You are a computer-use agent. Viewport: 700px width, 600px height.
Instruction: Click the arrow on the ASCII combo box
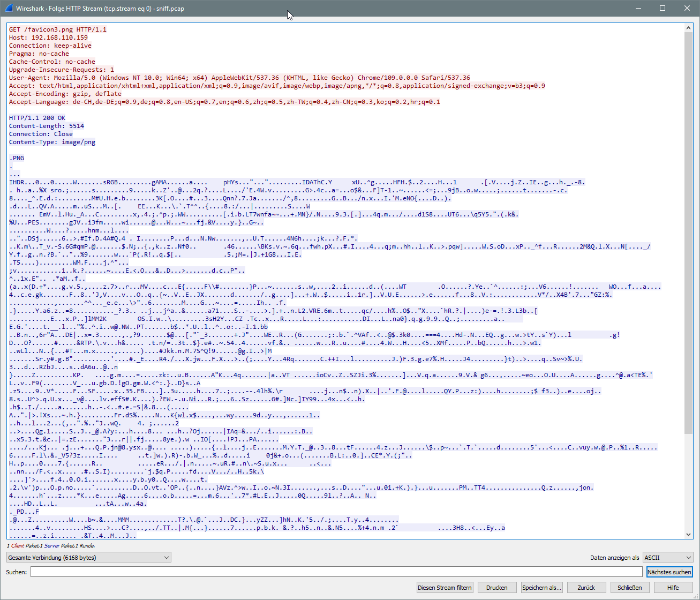pos(688,557)
